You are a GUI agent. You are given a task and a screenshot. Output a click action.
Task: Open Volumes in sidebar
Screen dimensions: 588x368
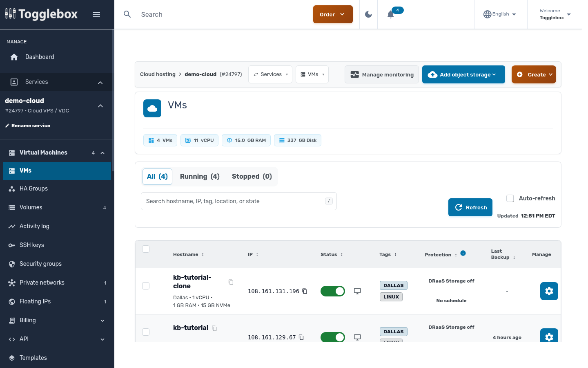(x=57, y=207)
